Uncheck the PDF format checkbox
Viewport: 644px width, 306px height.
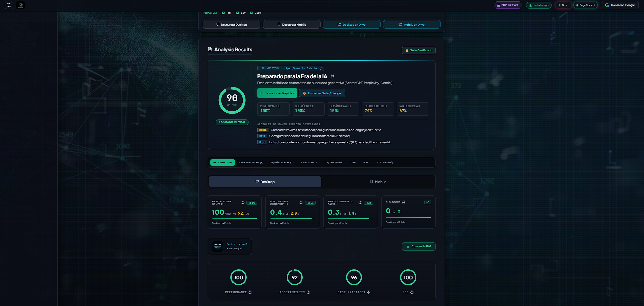(x=223, y=13)
